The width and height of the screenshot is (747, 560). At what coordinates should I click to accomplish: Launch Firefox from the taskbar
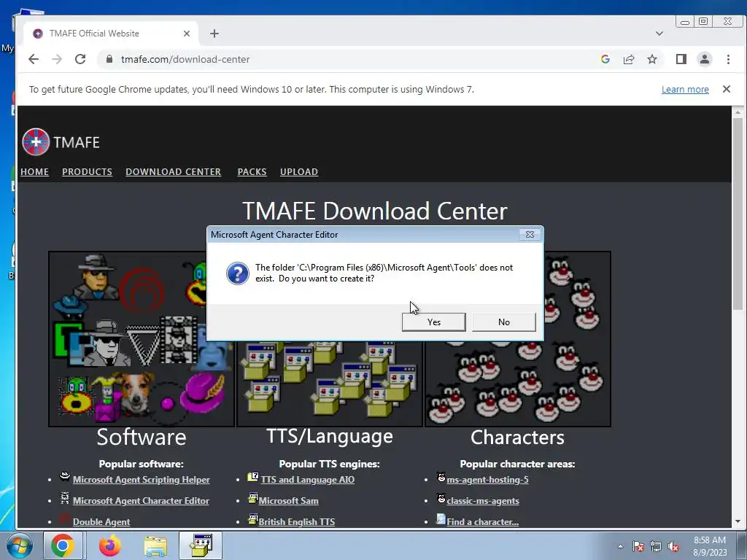pos(109,545)
